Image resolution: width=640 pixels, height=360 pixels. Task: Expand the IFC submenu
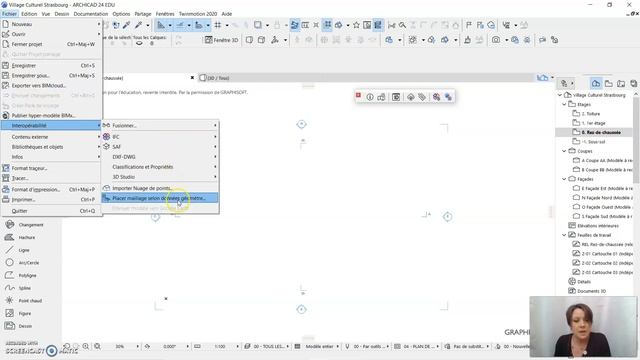[x=160, y=137]
